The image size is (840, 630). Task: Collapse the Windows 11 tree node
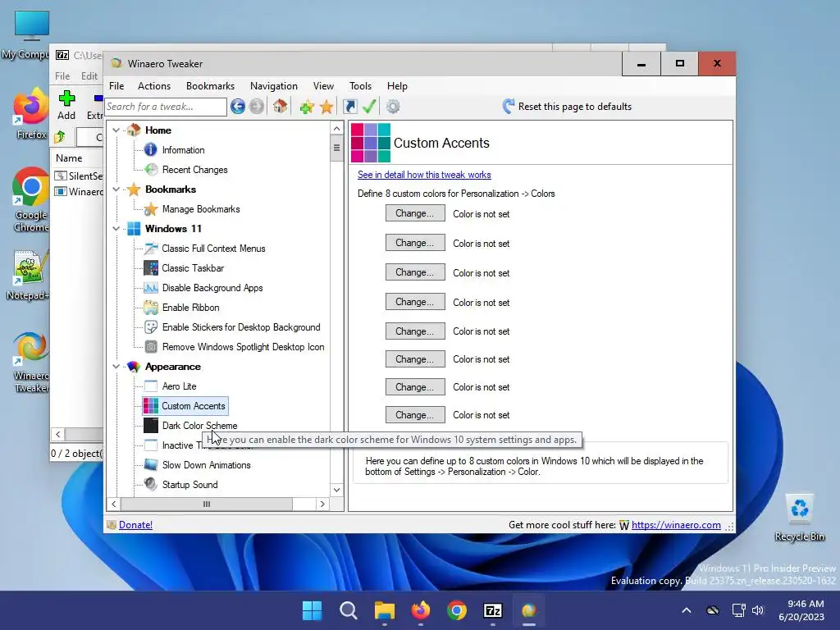[x=116, y=229]
